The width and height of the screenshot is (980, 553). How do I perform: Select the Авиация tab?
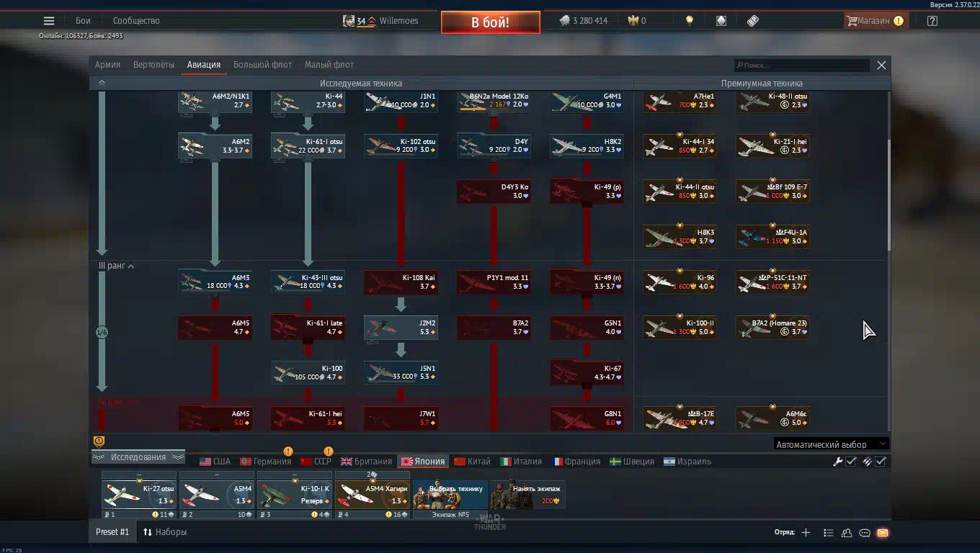[204, 65]
